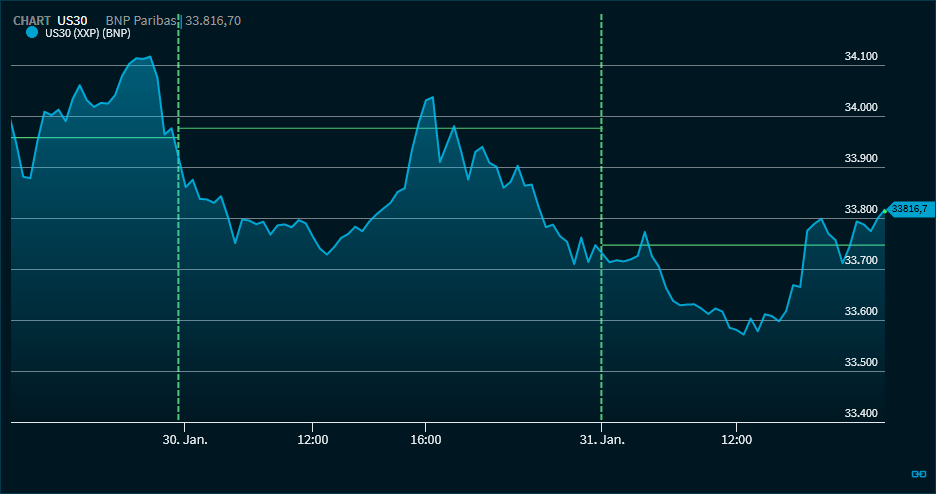Image resolution: width=936 pixels, height=494 pixels.
Task: Click the 33.816,70 quote value in header
Action: click(x=213, y=20)
